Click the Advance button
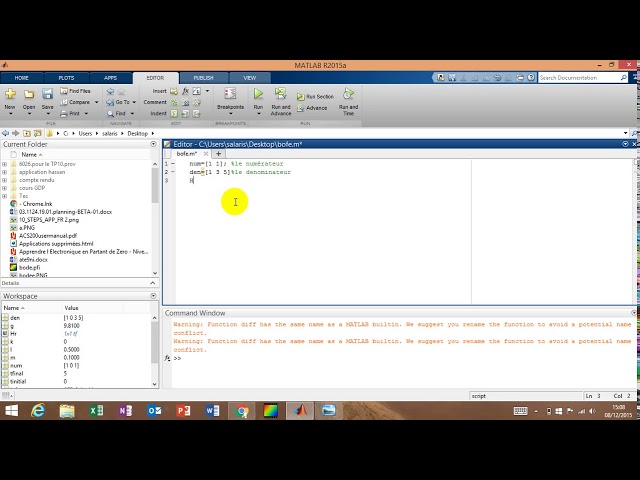This screenshot has height=480, width=640. click(312, 108)
